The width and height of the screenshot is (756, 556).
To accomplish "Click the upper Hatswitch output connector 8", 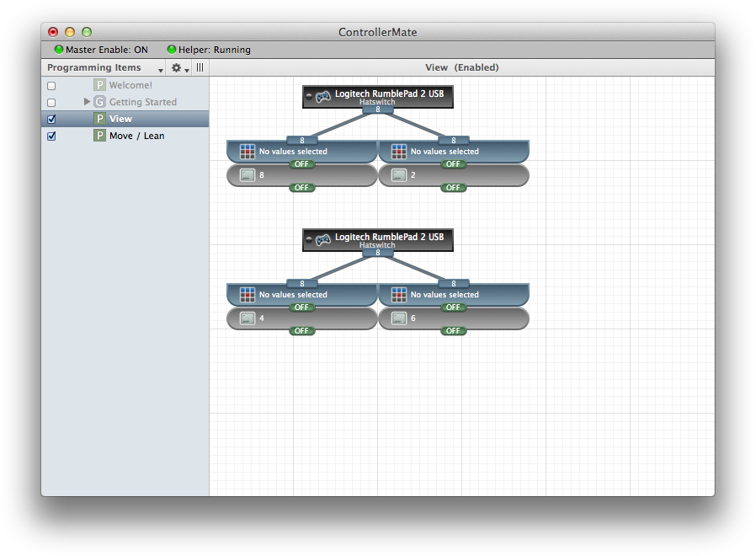I will (378, 110).
